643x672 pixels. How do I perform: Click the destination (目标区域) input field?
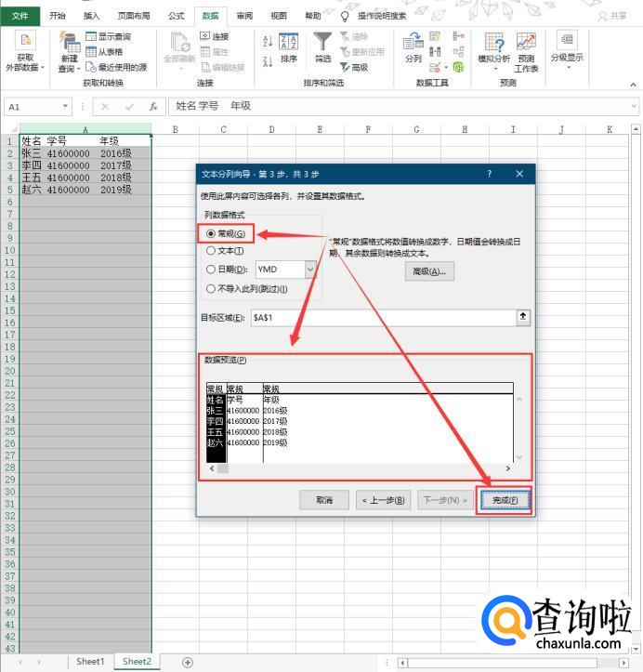pyautogui.click(x=381, y=317)
